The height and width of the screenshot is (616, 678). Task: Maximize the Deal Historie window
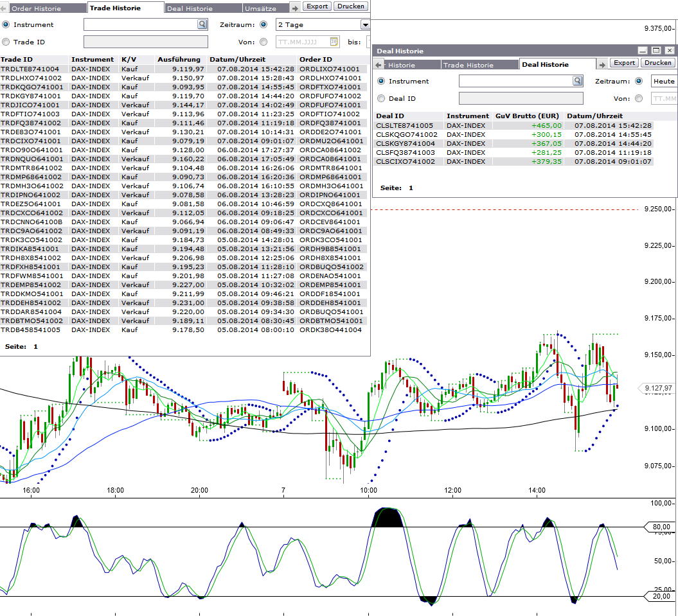point(656,51)
